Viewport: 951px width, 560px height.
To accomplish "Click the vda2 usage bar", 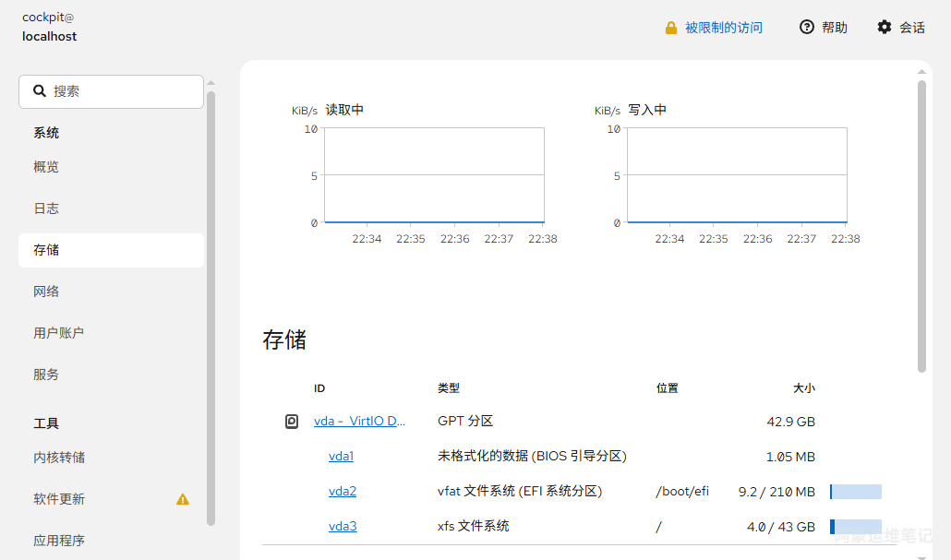I will coord(856,492).
